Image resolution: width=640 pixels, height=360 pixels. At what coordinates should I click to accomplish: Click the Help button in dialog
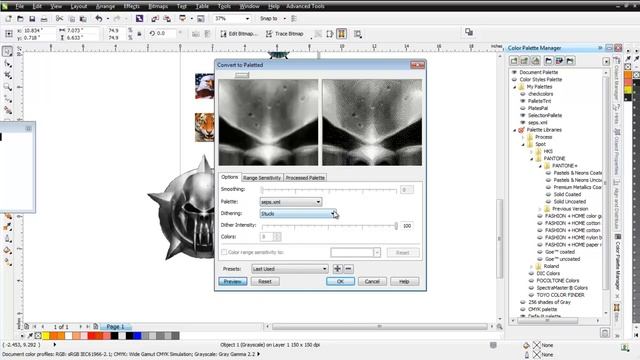pos(404,281)
